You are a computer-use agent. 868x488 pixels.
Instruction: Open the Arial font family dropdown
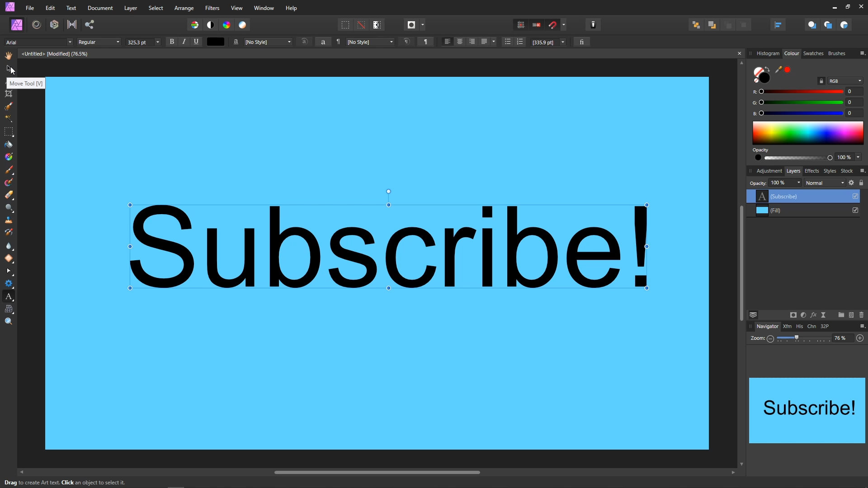coord(39,42)
